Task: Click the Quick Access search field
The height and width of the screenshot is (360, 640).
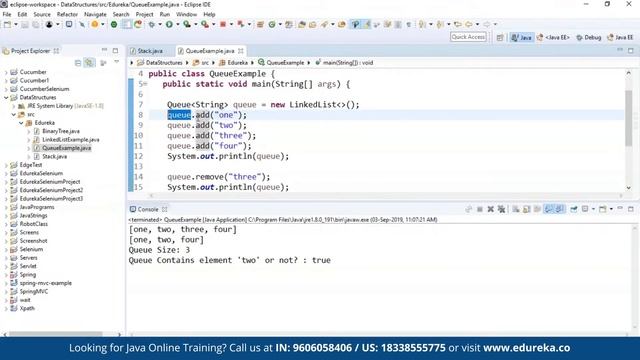Action: (x=468, y=37)
